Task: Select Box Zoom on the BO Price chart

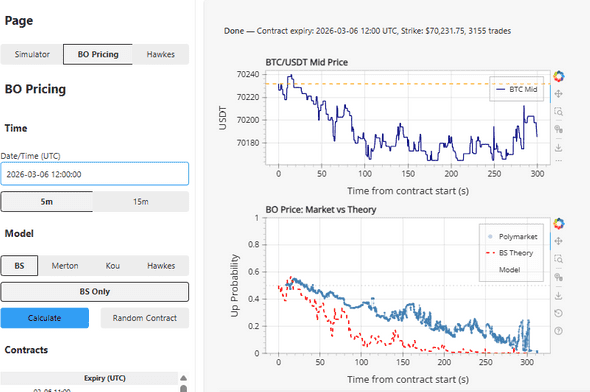Action: pos(558,259)
